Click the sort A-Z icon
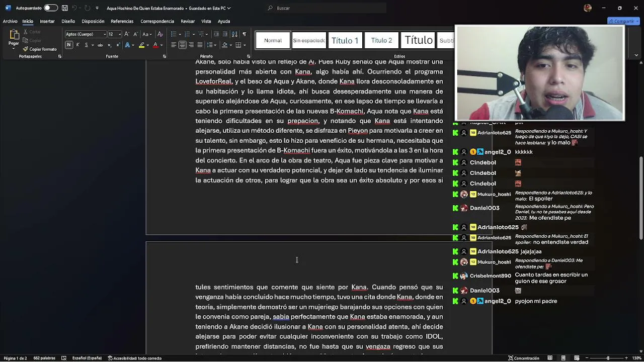Image resolution: width=644 pixels, height=362 pixels. pos(234,34)
